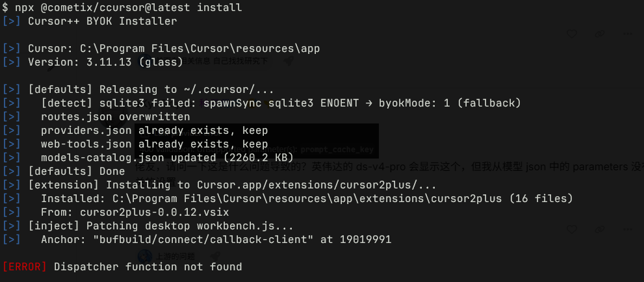Click the models-catalog.json updated line
Viewport: 644px width, 282px height.
[167, 158]
